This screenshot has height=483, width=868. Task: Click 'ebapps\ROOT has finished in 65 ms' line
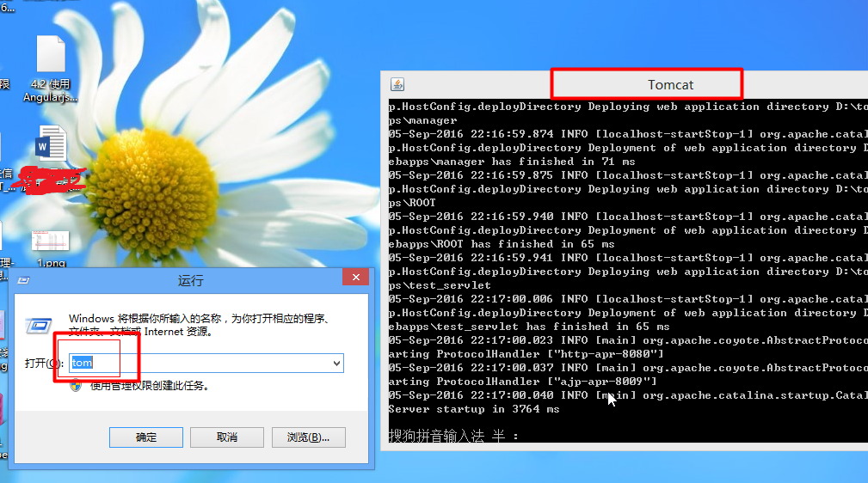point(502,244)
